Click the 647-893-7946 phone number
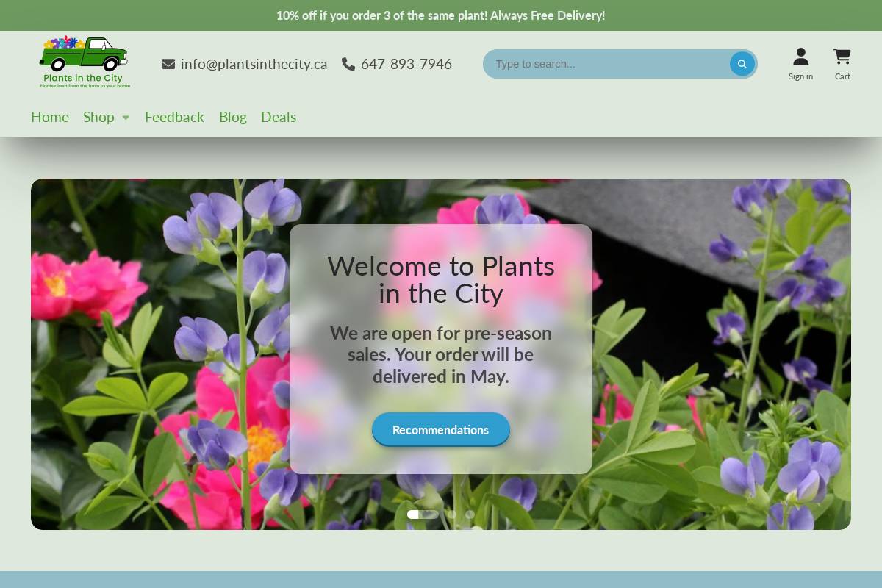This screenshot has height=588, width=882. [406, 64]
